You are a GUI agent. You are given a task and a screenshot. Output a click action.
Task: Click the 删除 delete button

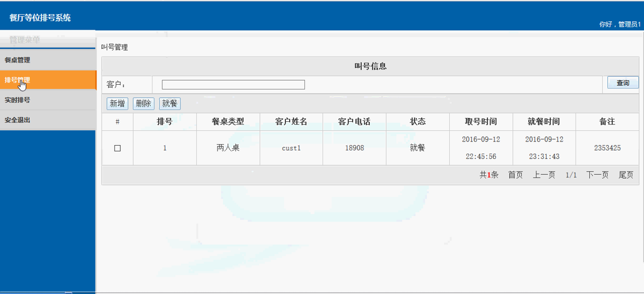[x=143, y=103]
